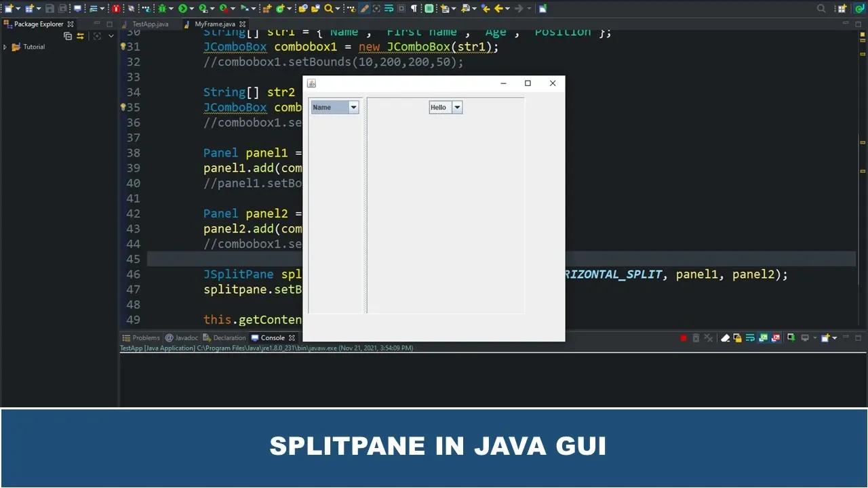Screen dimensions: 868x488
Task: Go back with the yellow left arrow
Action: [x=499, y=9]
